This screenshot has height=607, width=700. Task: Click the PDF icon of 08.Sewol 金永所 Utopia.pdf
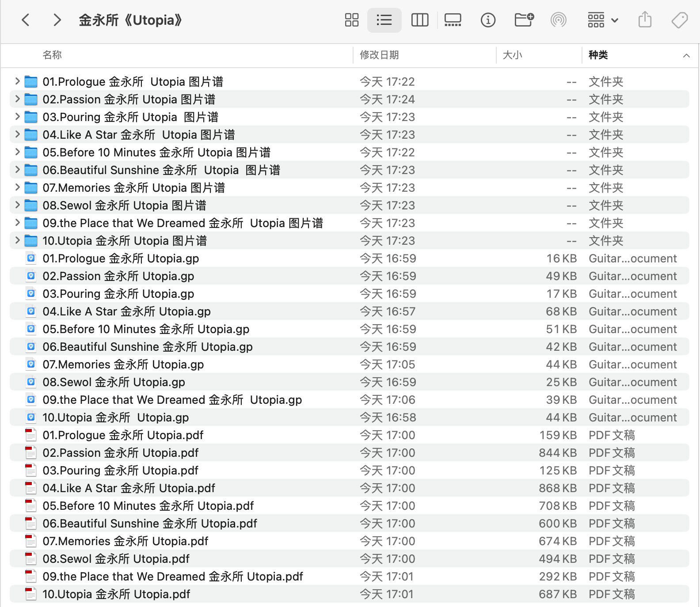tap(31, 558)
